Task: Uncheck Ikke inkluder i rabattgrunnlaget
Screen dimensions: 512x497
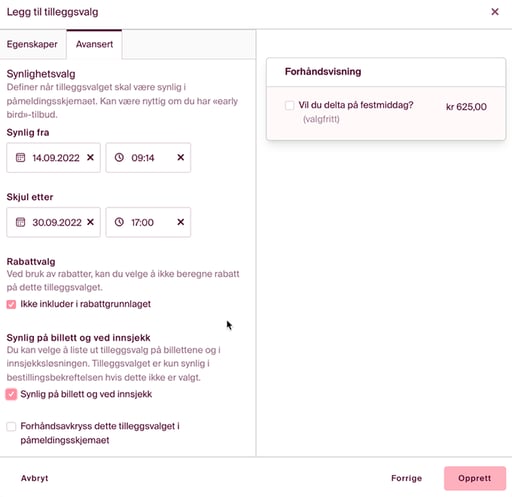Action: tap(11, 304)
